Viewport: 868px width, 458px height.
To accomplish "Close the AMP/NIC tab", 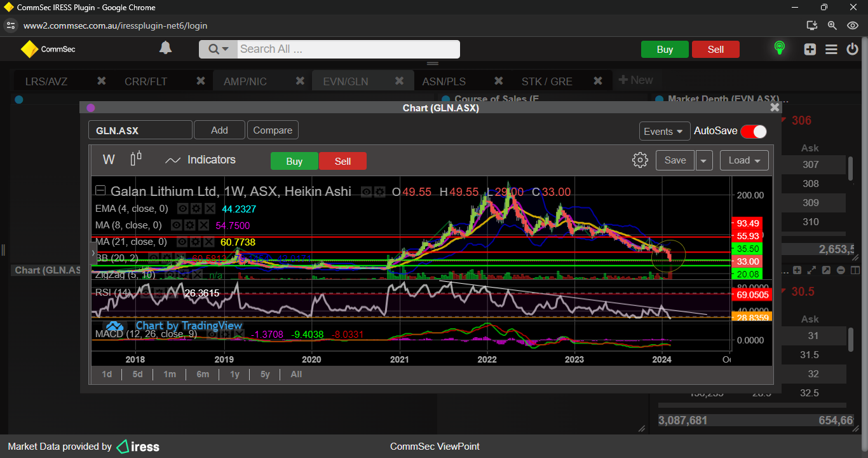I will pyautogui.click(x=301, y=81).
